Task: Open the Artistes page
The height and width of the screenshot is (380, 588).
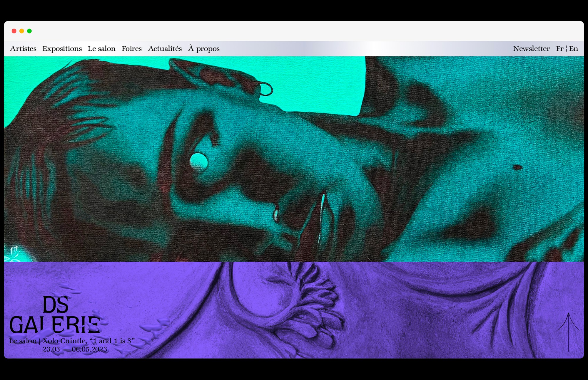Action: coord(23,49)
